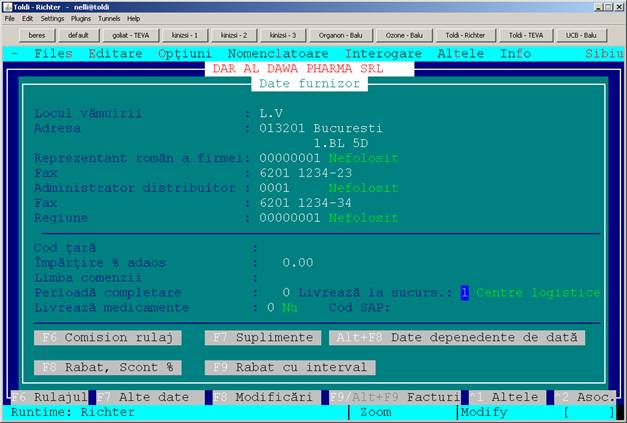627x423 pixels.
Task: Select the Ozone - Balu session
Action: tap(404, 35)
